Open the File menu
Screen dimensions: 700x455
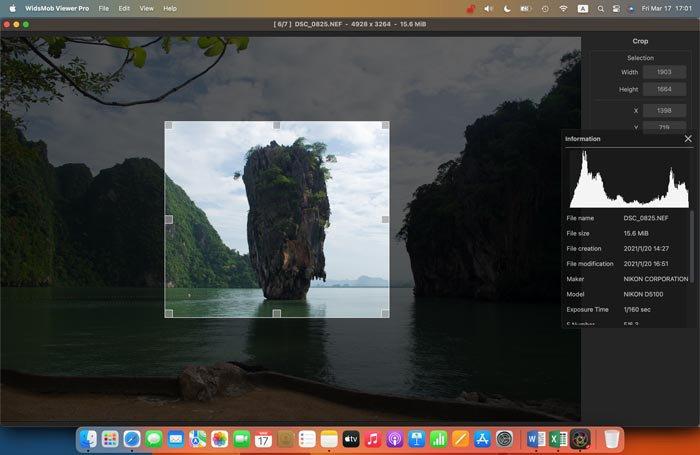(104, 8)
